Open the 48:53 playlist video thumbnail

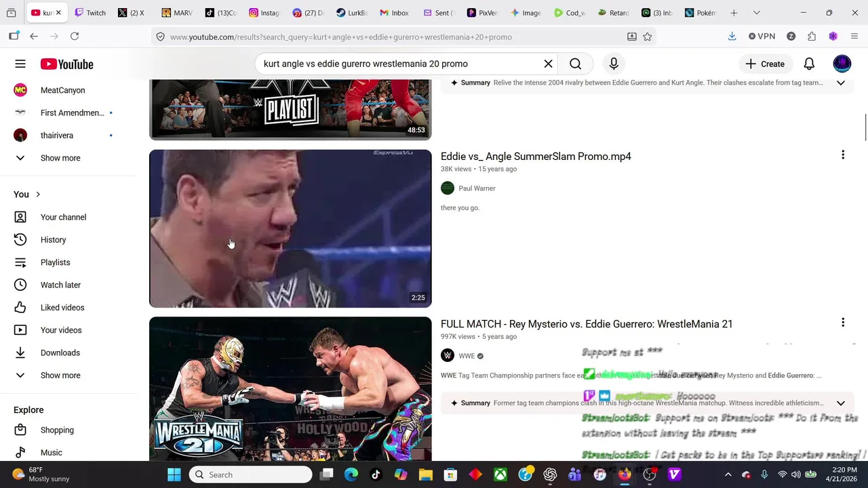tap(290, 109)
